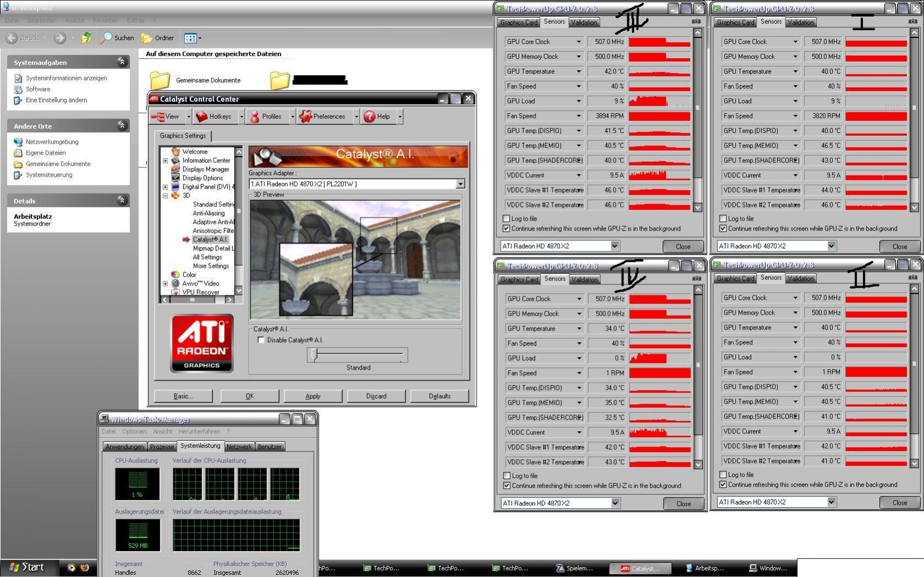924x577 pixels.
Task: Collapse the 3D node in the Catalyst tree
Action: click(x=165, y=196)
